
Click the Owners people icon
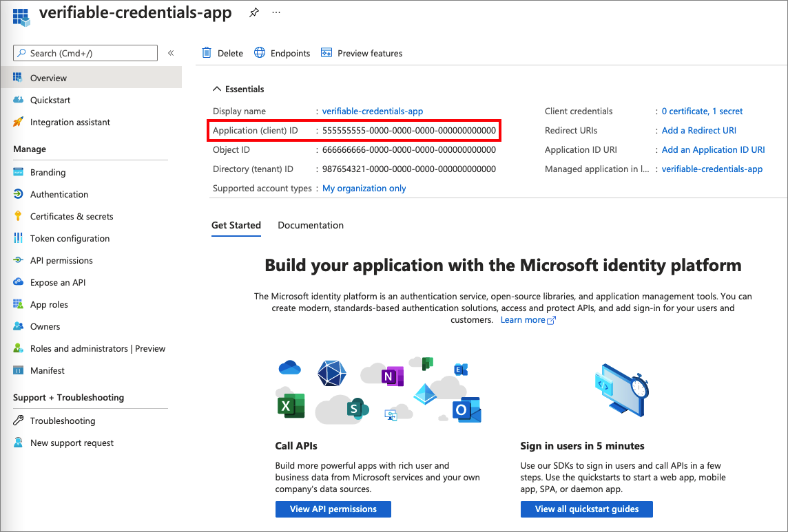click(18, 326)
